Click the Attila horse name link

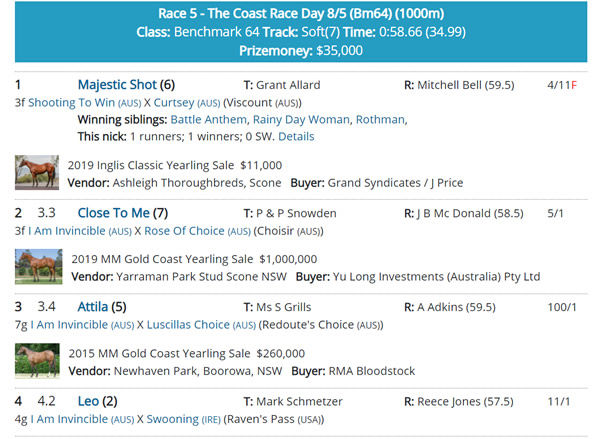pos(93,307)
